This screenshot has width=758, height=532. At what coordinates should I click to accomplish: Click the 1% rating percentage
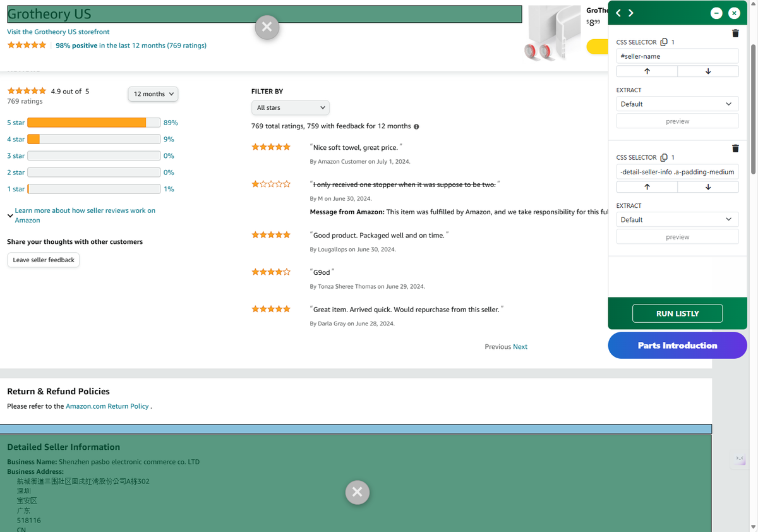169,189
